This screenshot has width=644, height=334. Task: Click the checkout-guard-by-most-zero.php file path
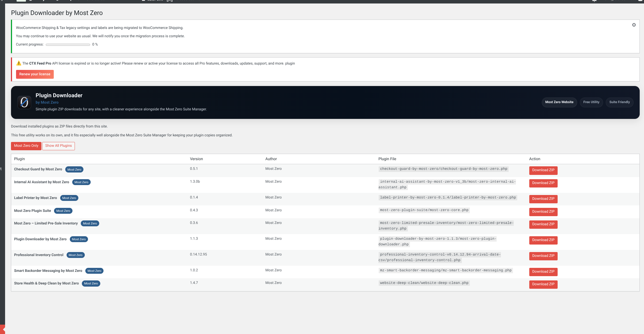coord(444,169)
